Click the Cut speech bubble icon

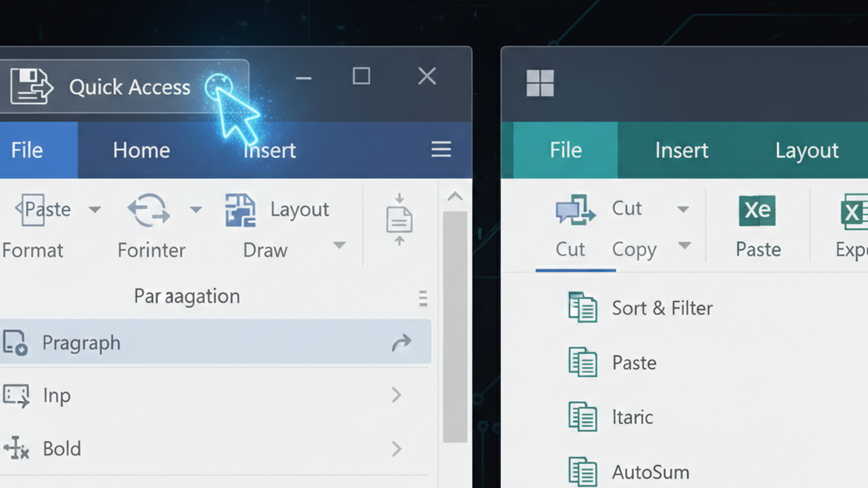pyautogui.click(x=575, y=210)
